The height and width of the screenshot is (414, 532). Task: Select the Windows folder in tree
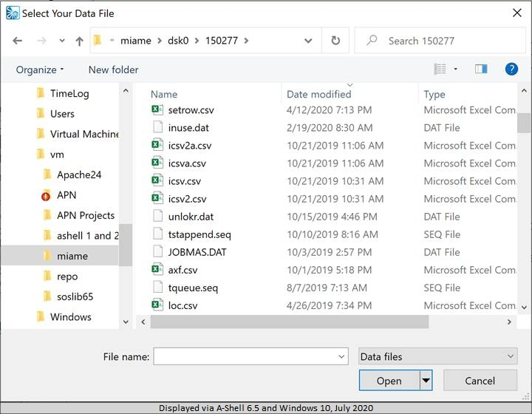(x=70, y=316)
